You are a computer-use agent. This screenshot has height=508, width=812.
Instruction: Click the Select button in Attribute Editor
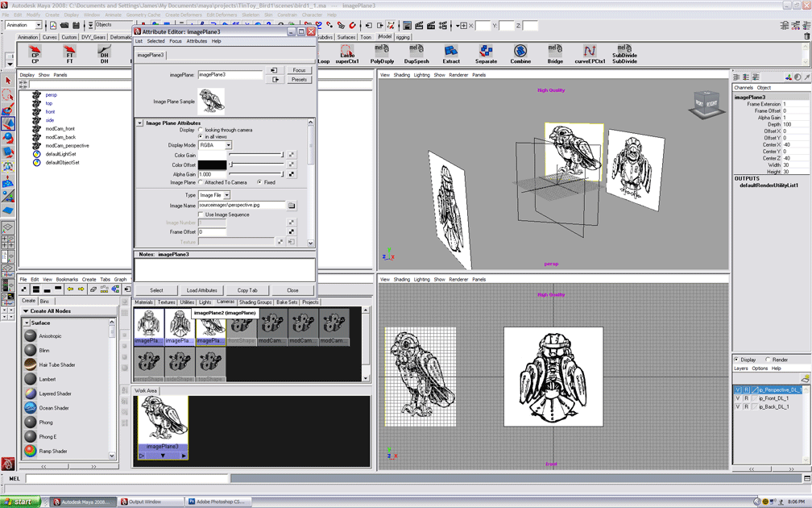tap(156, 290)
